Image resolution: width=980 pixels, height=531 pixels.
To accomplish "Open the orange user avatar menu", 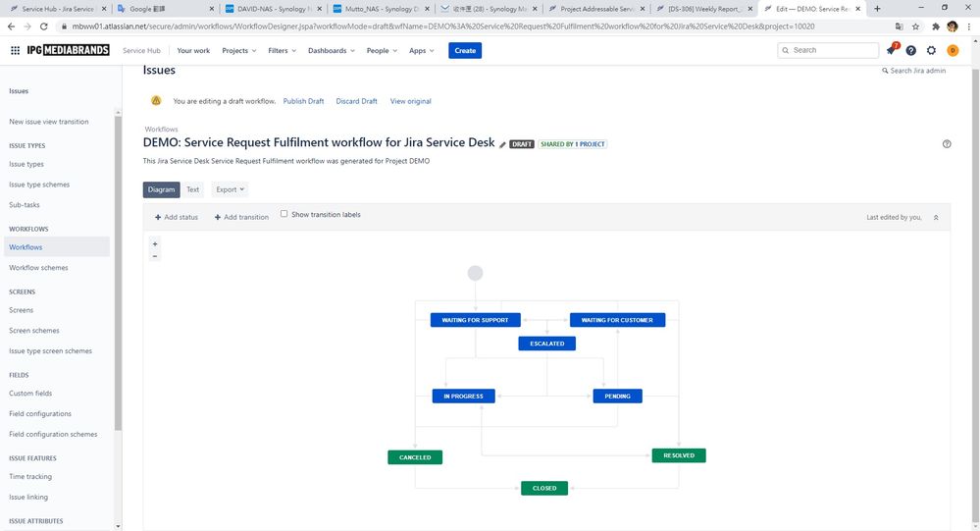I will (x=953, y=50).
